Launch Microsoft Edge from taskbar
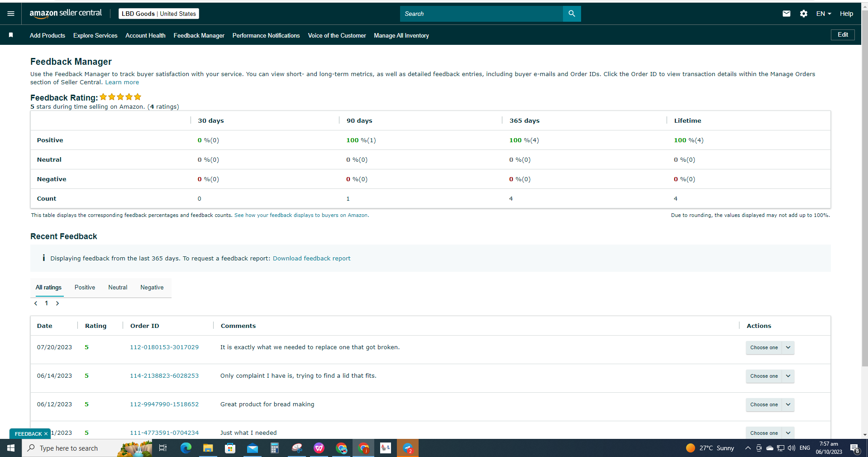 coord(186,448)
